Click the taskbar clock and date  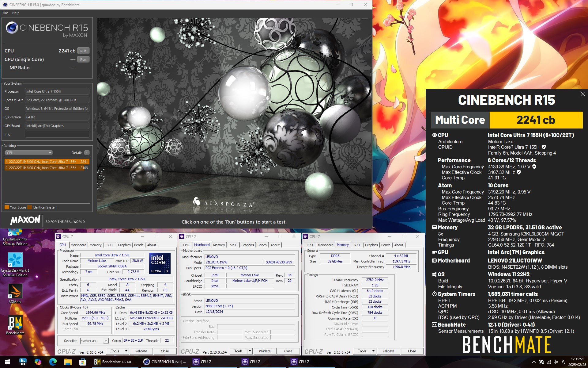[577, 362]
